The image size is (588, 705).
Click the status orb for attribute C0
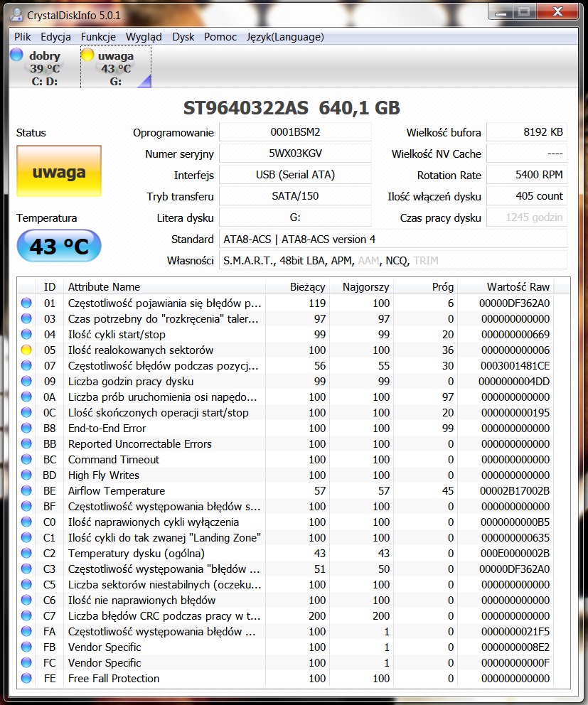pyautogui.click(x=26, y=522)
